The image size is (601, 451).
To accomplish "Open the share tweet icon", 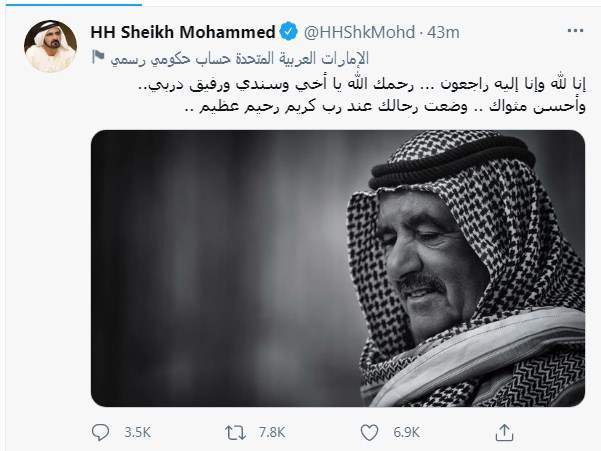I will point(504,432).
